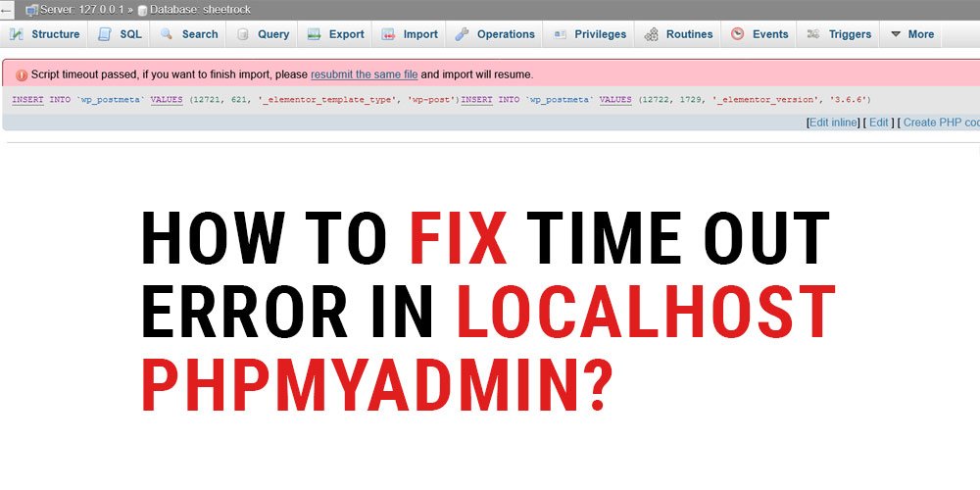This screenshot has height=490, width=980.
Task: Click the red error icon in alert
Action: pos(22,75)
